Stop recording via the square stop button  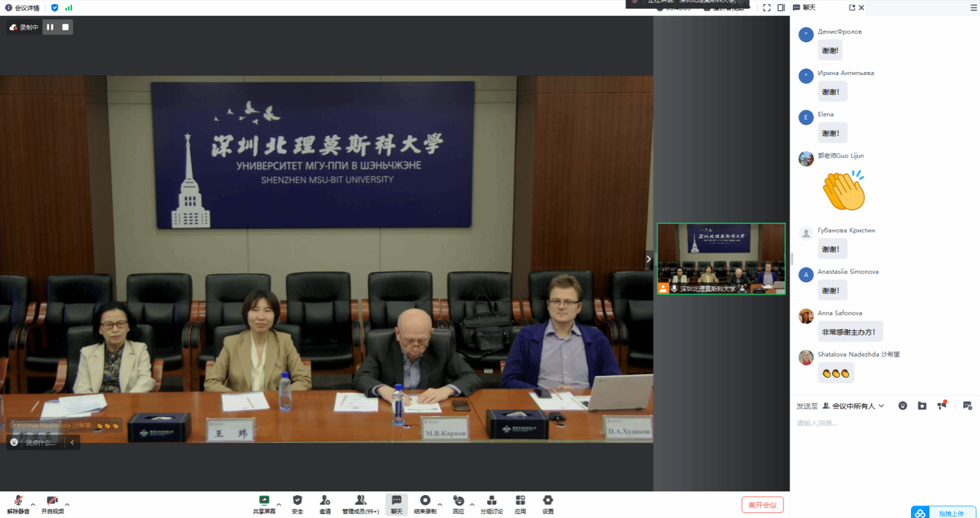pyautogui.click(x=65, y=27)
